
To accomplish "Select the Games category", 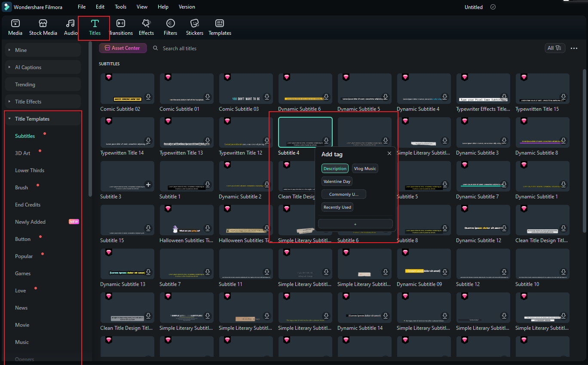I will tap(23, 273).
